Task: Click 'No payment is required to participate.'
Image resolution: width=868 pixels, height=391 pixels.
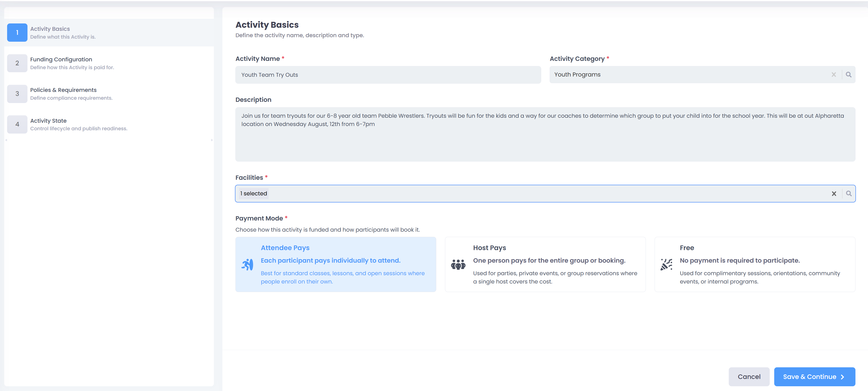Action: (x=740, y=261)
